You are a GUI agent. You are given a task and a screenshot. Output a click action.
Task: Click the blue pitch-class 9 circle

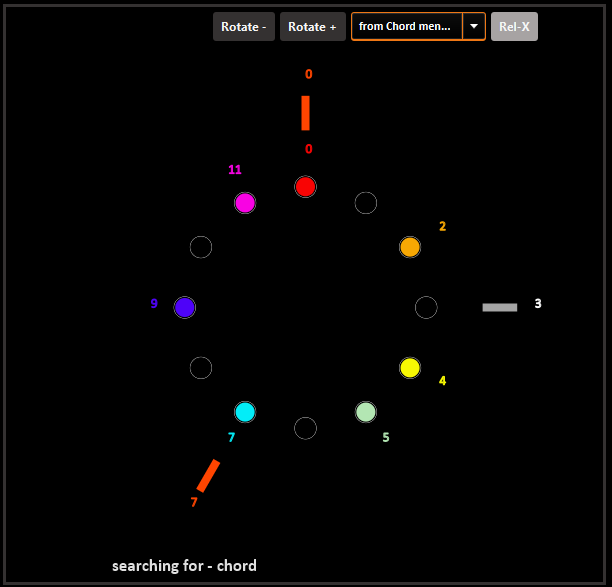pos(184,308)
